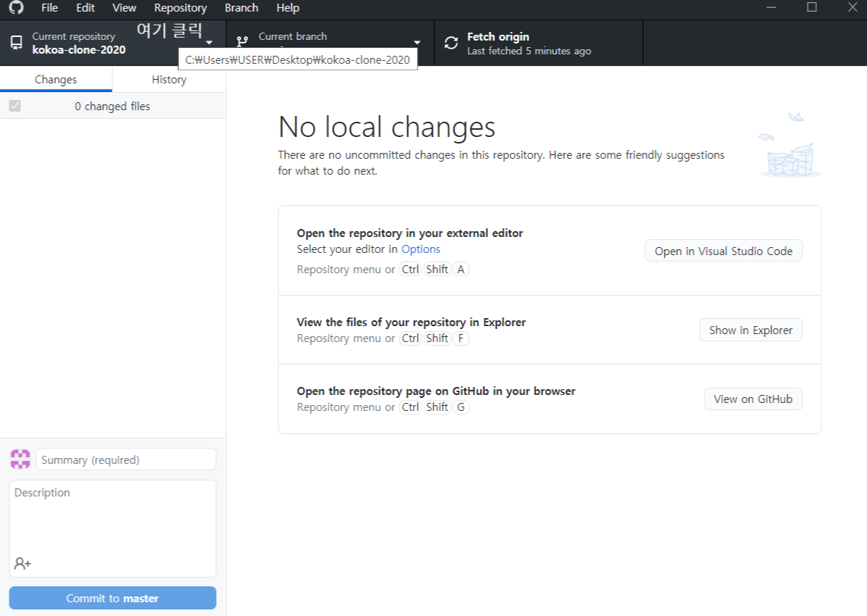
Task: Click the kokoa-clone-2020 repository name
Action: click(x=79, y=50)
